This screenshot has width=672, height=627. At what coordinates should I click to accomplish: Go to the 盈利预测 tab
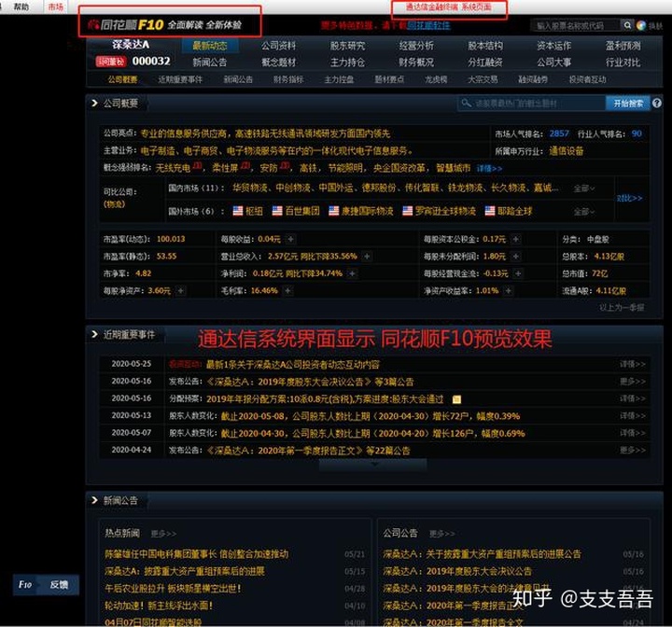coord(623,46)
